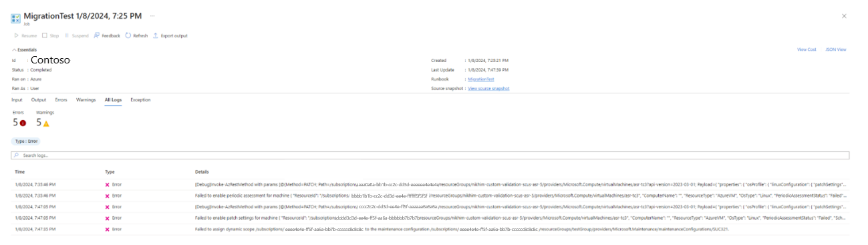
Task: Click the Contoso Id value
Action: 50,60
